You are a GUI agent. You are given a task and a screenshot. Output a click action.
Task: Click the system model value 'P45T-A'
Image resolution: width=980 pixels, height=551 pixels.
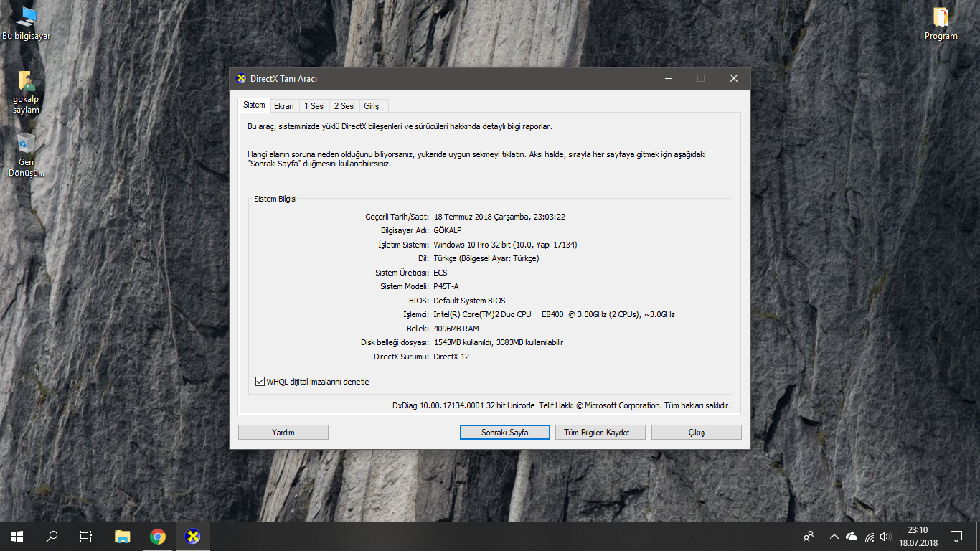click(x=446, y=286)
